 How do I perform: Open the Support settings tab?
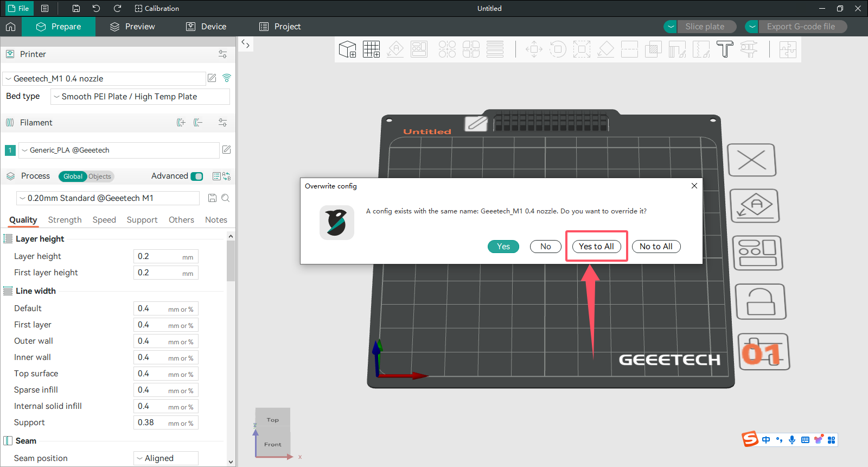click(142, 220)
